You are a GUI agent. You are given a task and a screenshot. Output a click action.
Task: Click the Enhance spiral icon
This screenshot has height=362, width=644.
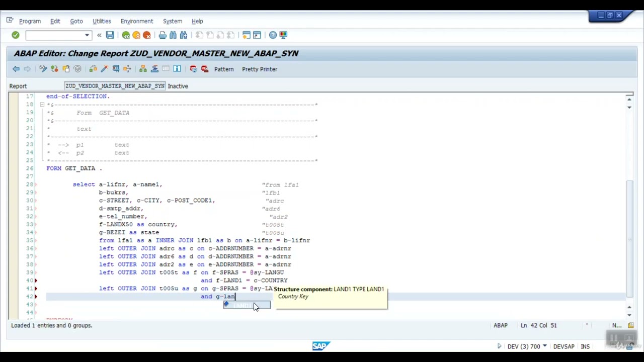point(77,69)
